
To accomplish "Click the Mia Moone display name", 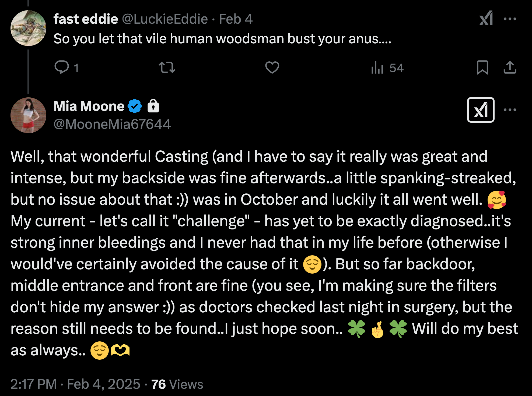I will [89, 106].
